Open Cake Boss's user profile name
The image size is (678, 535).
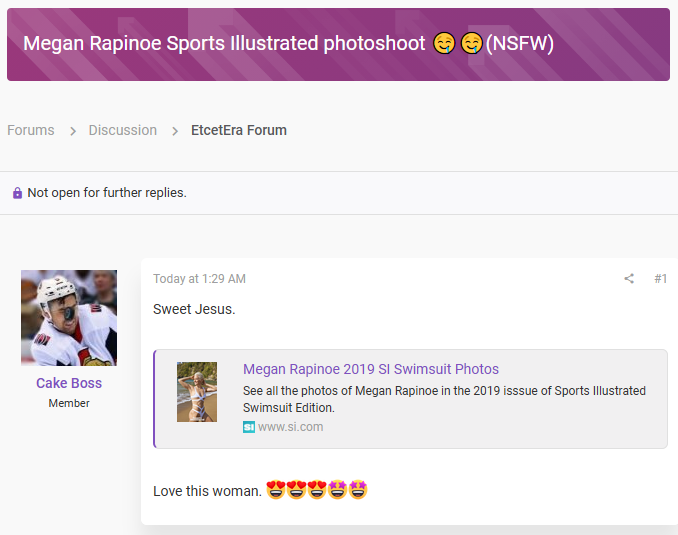click(x=69, y=383)
